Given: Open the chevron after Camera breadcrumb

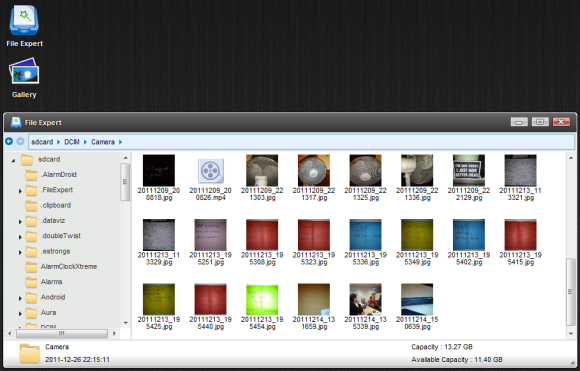Looking at the screenshot, I should (120, 142).
